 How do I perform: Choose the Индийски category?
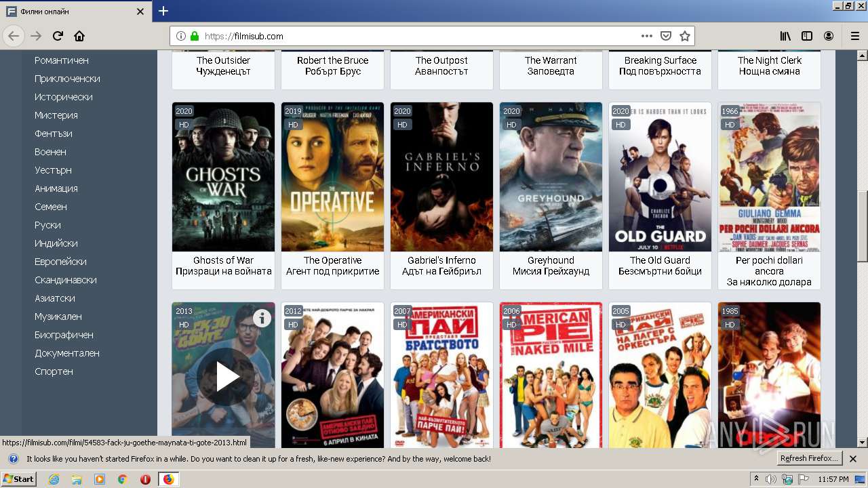56,243
